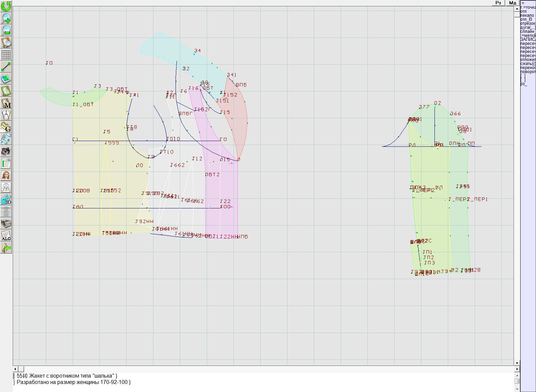
Task: Click vertical scrollbar up arrow of canvas
Action: (517, 8)
